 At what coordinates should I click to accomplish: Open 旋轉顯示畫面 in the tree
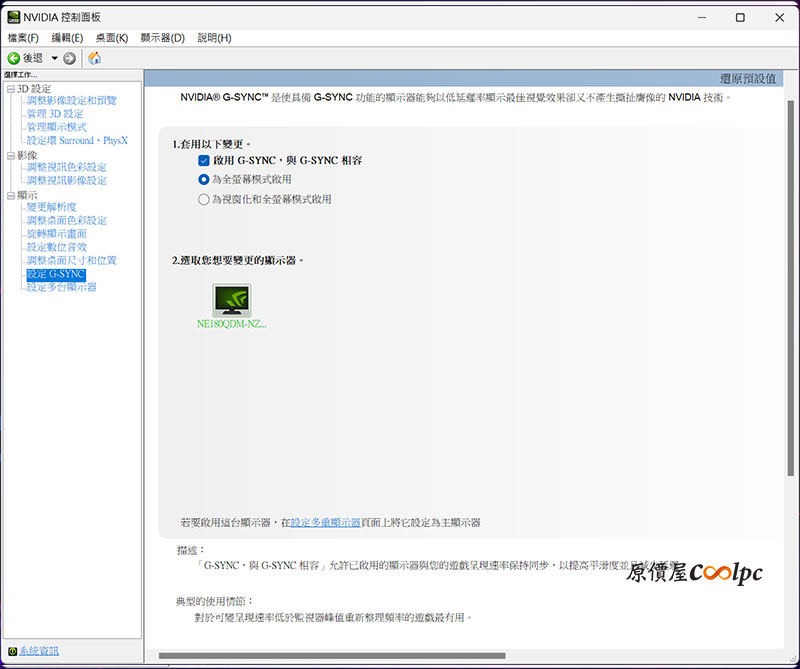57,234
